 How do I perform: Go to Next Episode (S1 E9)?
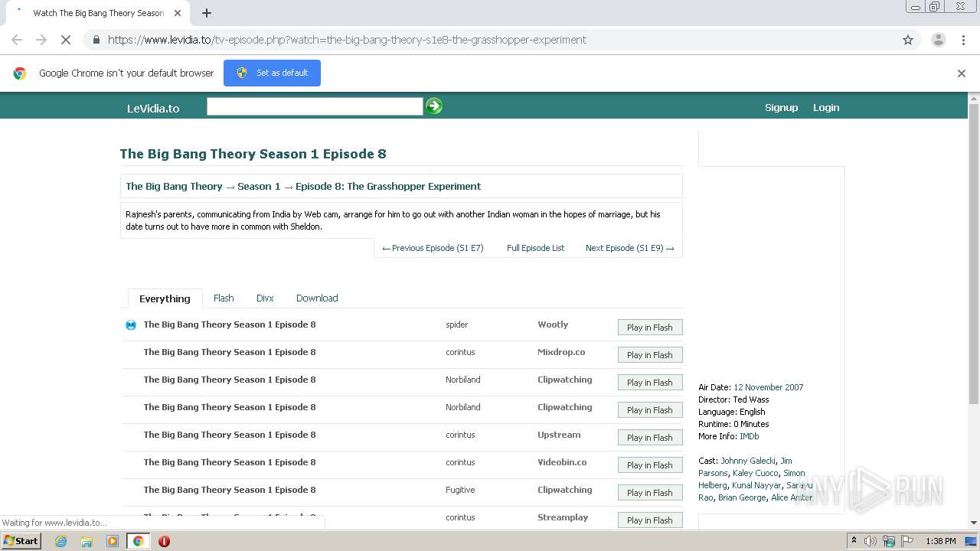point(629,248)
